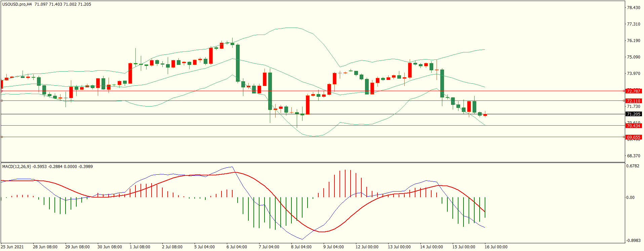Click the 73.970 price scale value
This screenshot has width=644, height=251.
634,74
